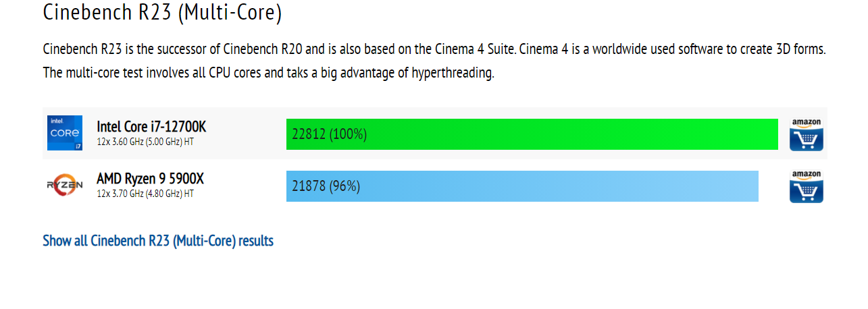Open the Intel Core i7-12700K processor page
The image size is (868, 309).
tap(151, 126)
